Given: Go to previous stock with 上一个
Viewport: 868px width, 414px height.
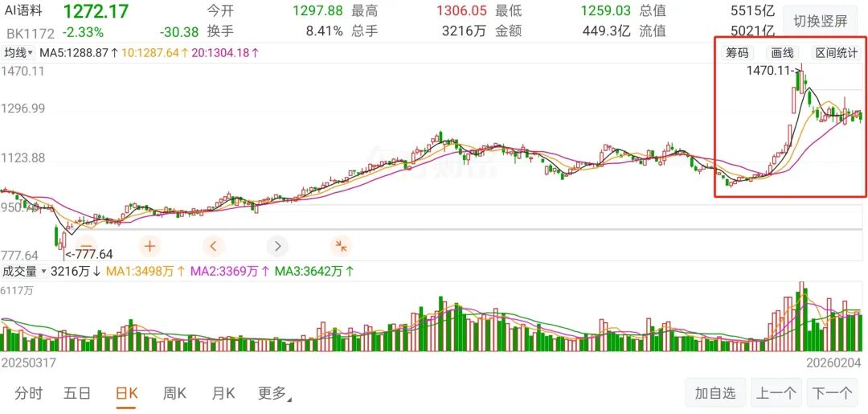Looking at the screenshot, I should coord(776,393).
